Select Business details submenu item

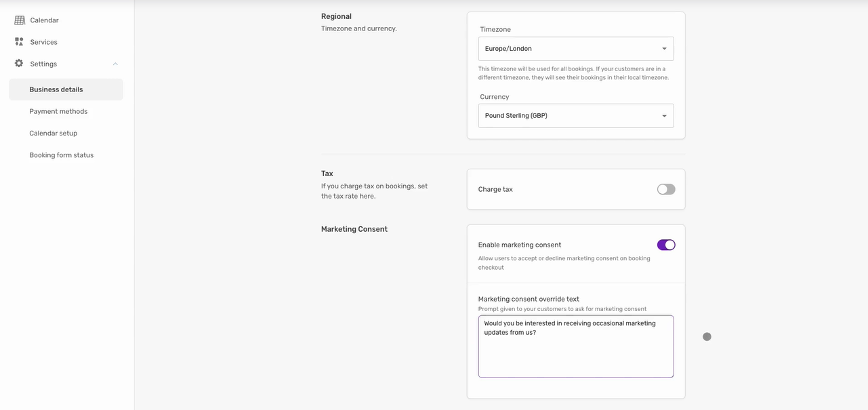[x=56, y=89]
